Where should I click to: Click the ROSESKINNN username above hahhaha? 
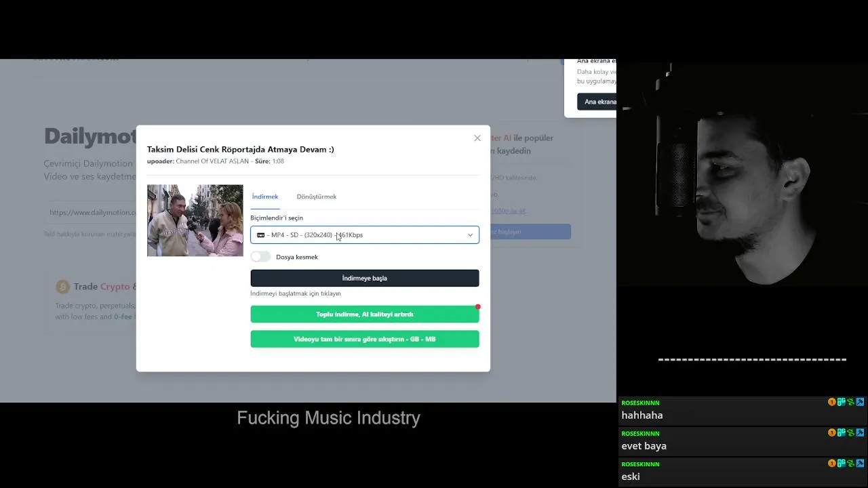(640, 403)
